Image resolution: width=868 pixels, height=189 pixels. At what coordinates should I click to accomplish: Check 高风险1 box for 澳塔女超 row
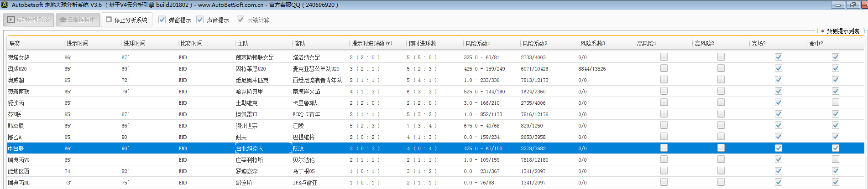pos(664,57)
